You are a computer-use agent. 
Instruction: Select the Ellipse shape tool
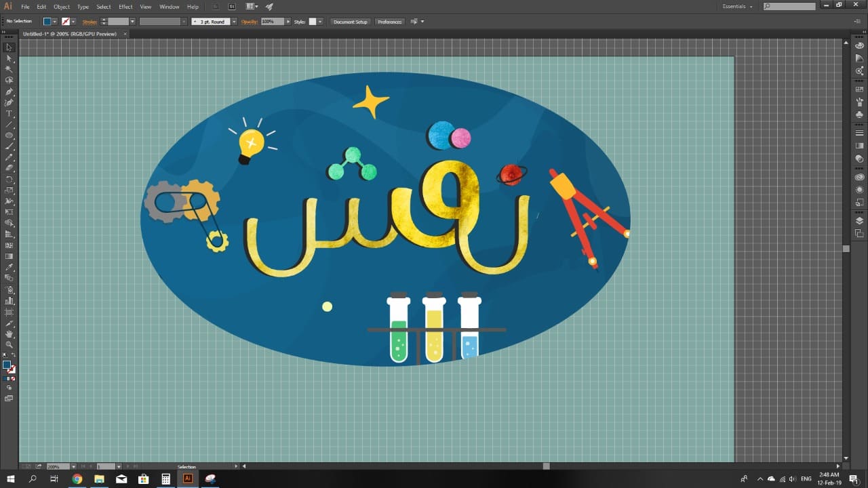pyautogui.click(x=9, y=136)
